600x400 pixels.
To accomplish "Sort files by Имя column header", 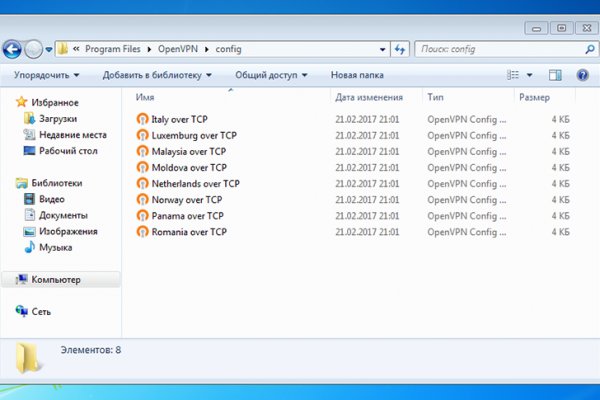I will 145,98.
